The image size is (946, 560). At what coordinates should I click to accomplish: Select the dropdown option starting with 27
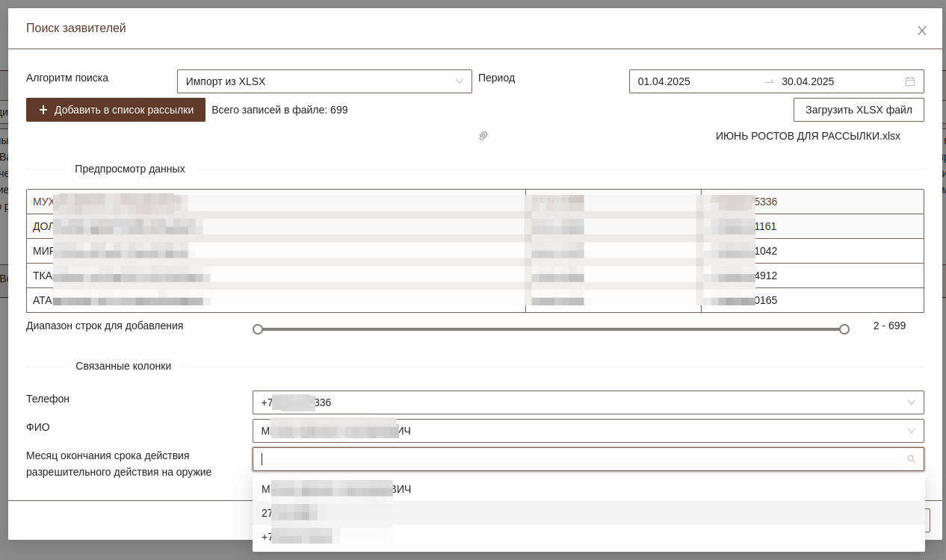[588, 513]
